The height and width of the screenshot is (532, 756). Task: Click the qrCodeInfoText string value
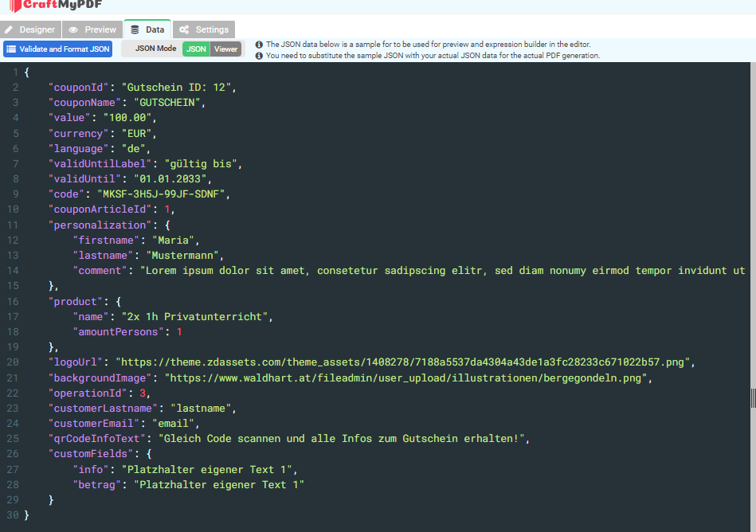tap(342, 439)
